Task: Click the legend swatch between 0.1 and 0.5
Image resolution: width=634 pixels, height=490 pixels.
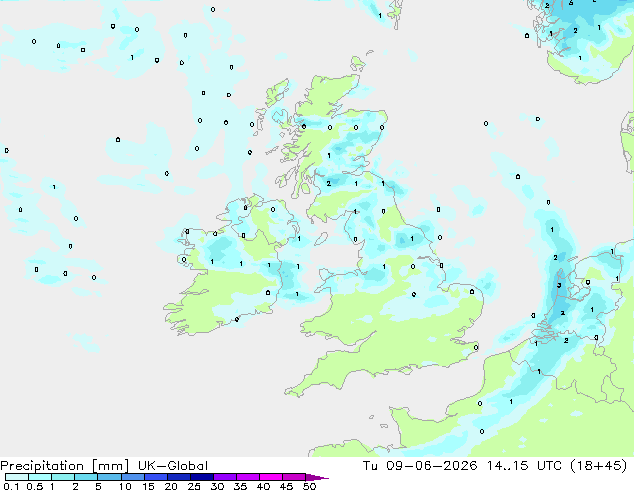Action: 17,477
